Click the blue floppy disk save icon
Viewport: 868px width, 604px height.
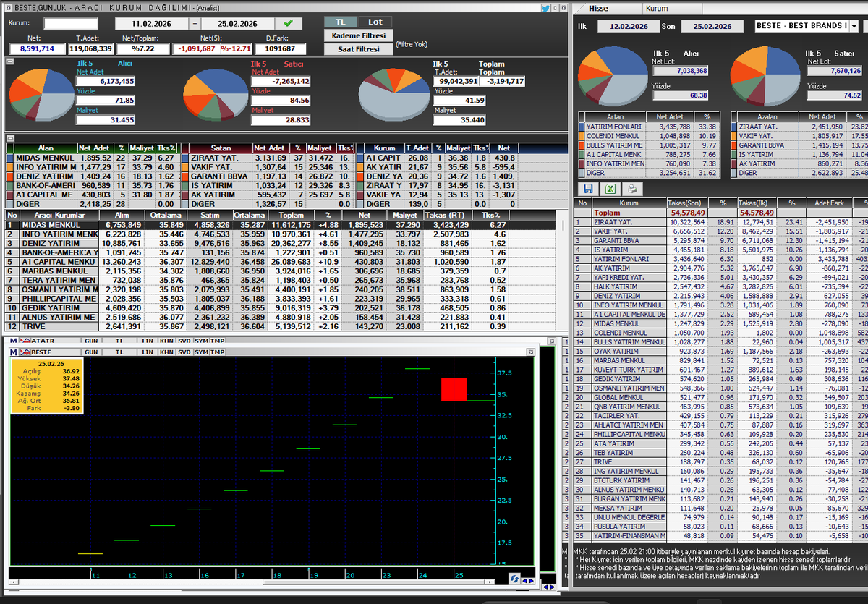point(588,188)
